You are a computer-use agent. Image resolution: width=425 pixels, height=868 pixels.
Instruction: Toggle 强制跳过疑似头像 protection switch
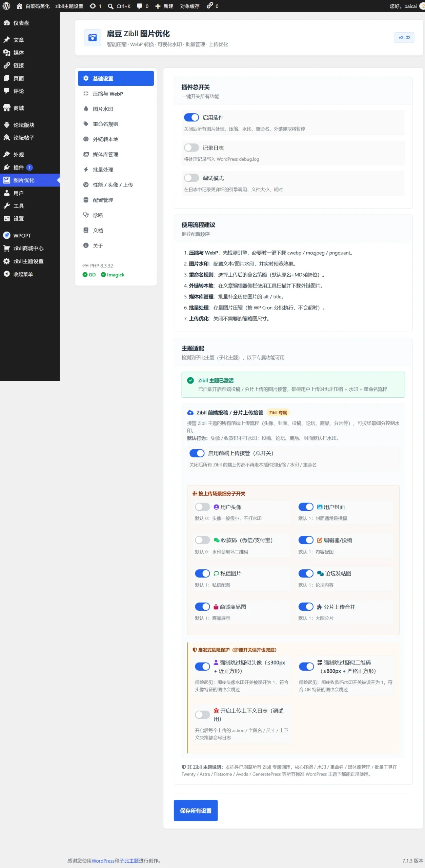202,667
